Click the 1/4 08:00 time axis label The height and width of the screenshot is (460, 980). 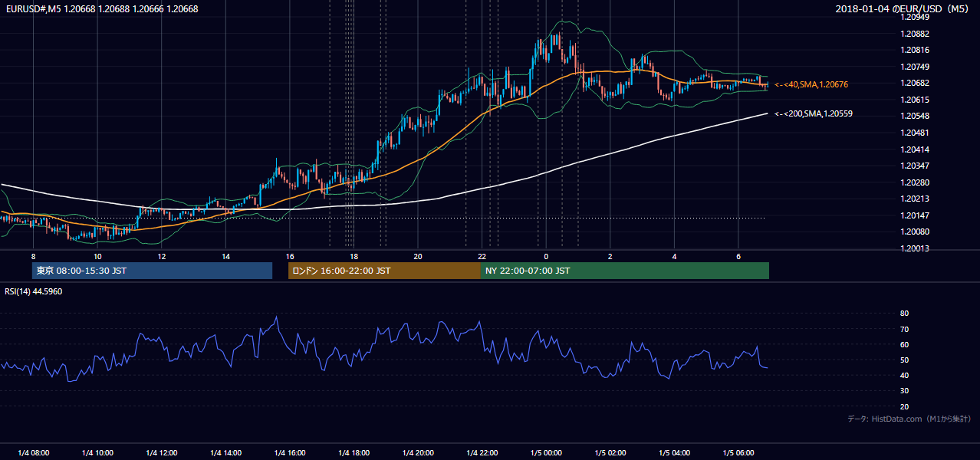tap(33, 452)
